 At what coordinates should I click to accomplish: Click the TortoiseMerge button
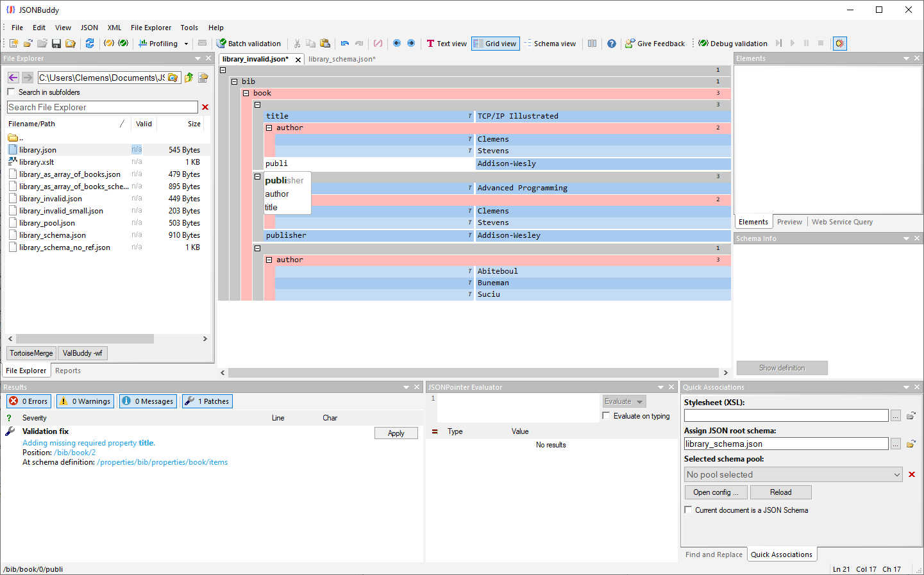[x=31, y=353]
